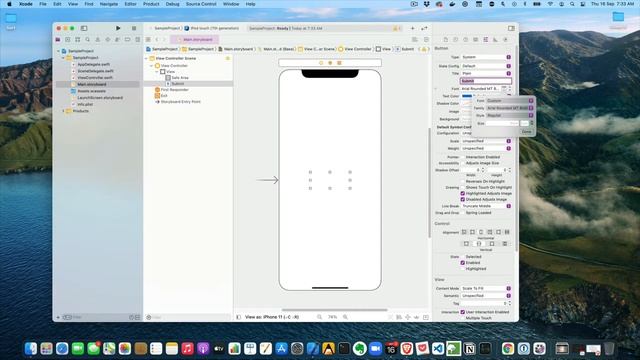Screen dimensions: 640x360
Task: Open the Product menu
Action: point(151,4)
